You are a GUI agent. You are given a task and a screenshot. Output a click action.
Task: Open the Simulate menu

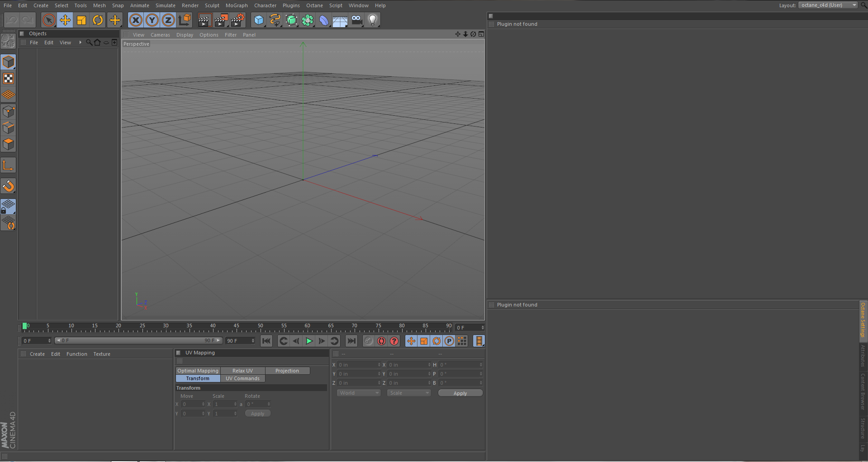pyautogui.click(x=166, y=5)
